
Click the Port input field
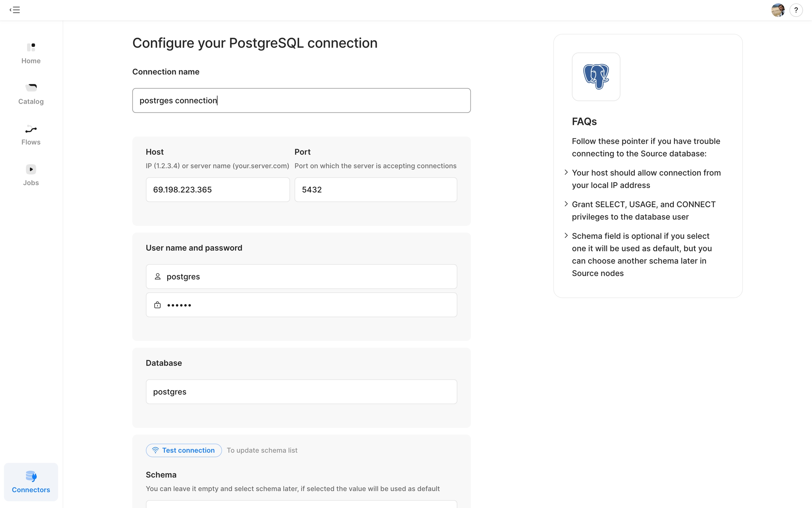pyautogui.click(x=375, y=190)
